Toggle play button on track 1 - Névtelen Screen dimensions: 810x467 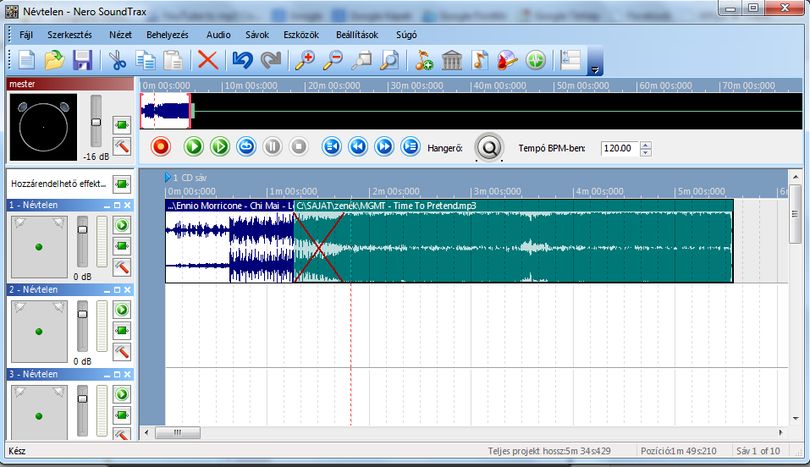click(x=122, y=225)
